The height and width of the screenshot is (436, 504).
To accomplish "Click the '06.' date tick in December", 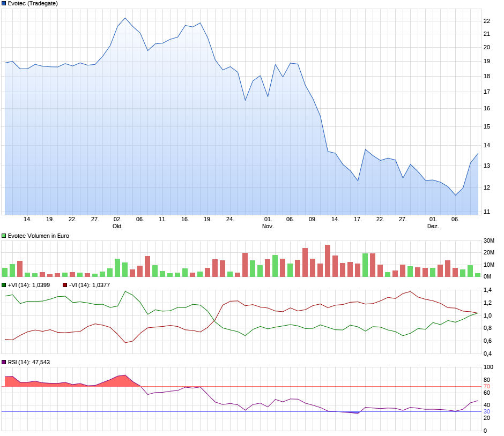I will [x=455, y=219].
